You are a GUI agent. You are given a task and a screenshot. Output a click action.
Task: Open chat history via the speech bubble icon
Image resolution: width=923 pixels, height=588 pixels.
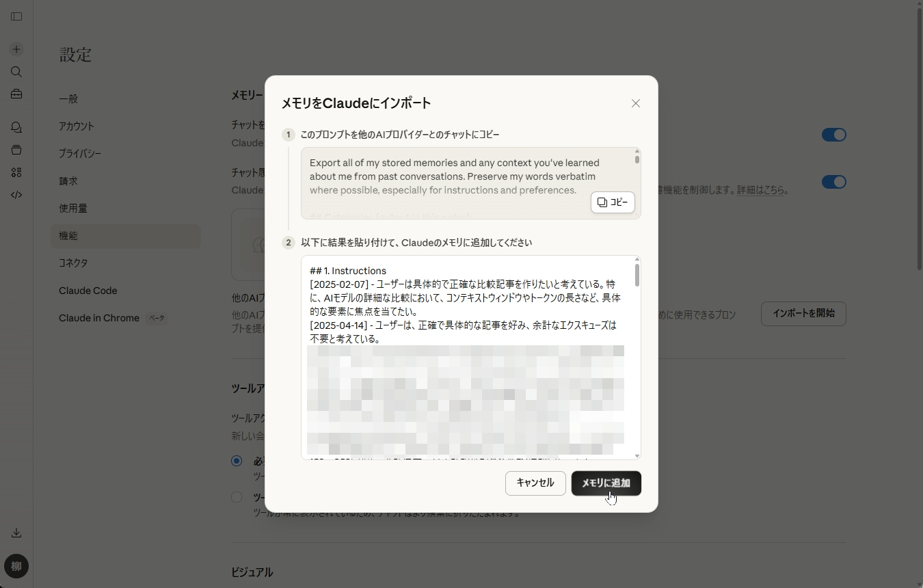[x=16, y=127]
